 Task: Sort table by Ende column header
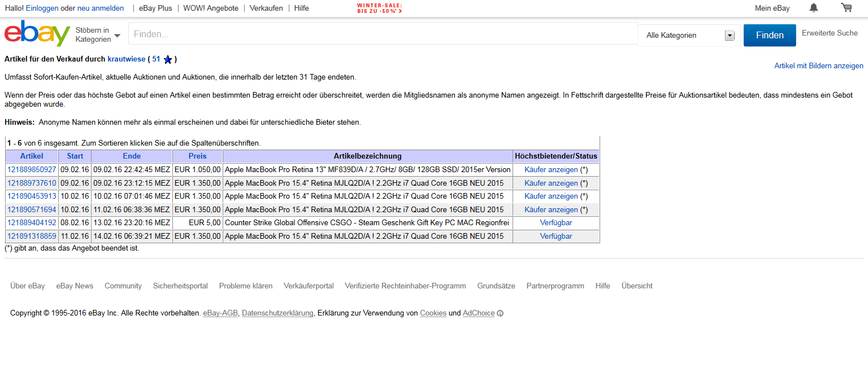point(132,156)
